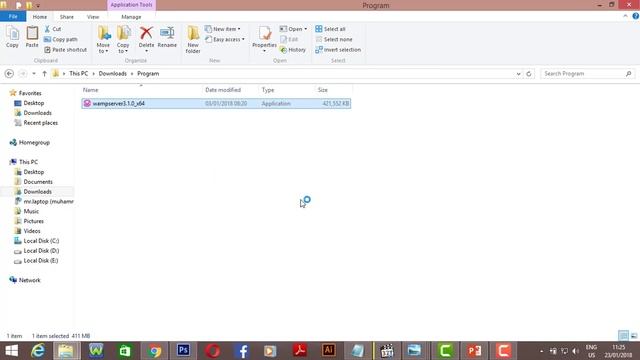The width and height of the screenshot is (640, 360).
Task: Collapse the ribbon with chevron
Action: 625,16
